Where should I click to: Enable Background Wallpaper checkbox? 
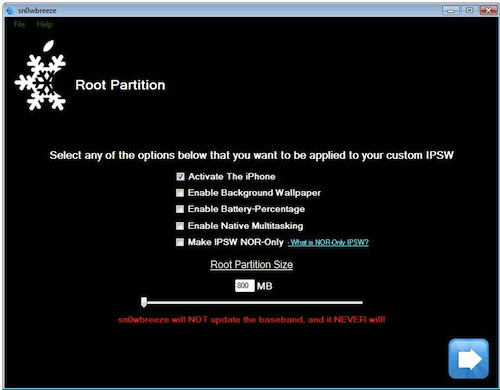(180, 193)
